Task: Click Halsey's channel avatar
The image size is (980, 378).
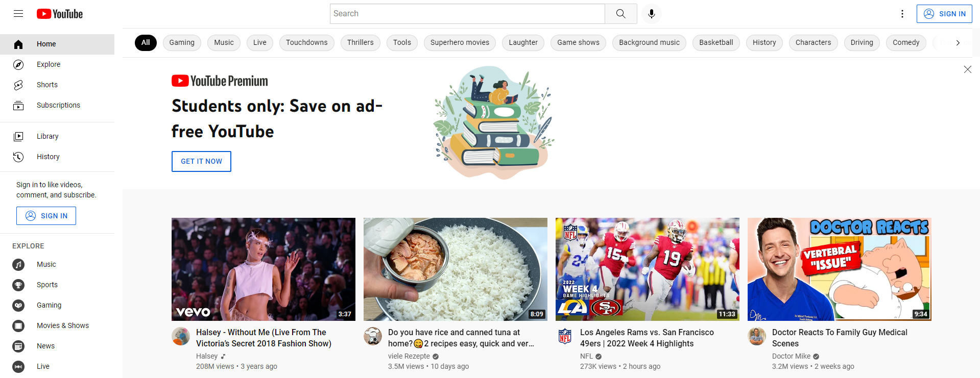Action: [x=181, y=337]
